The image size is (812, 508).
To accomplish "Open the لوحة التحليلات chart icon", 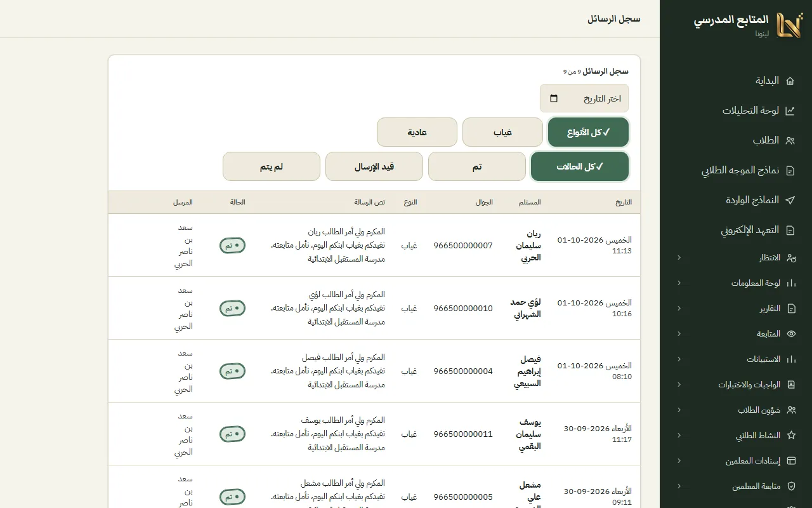I will (x=790, y=110).
